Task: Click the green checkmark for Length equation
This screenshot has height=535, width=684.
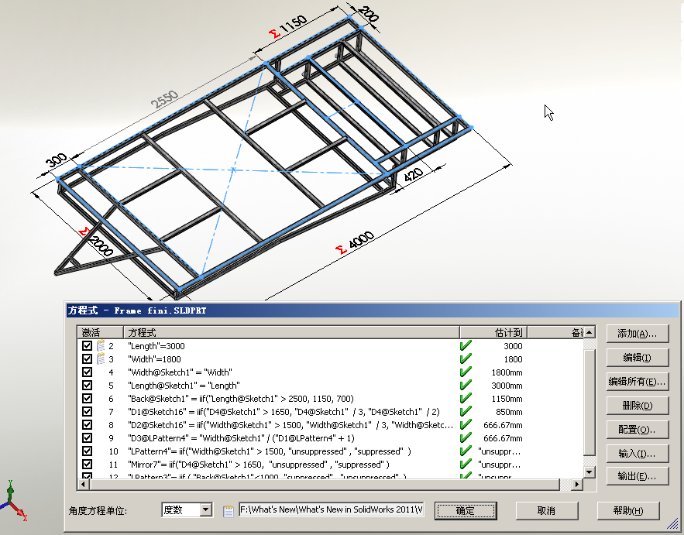Action: 465,346
